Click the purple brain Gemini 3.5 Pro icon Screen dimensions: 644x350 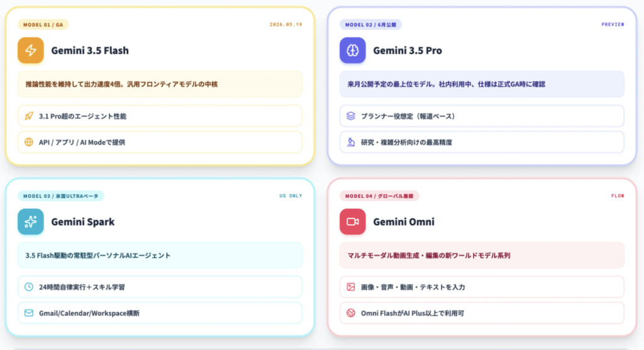[x=352, y=50]
